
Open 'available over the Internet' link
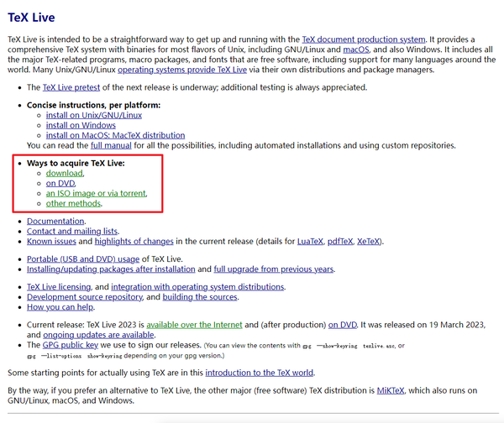click(195, 325)
